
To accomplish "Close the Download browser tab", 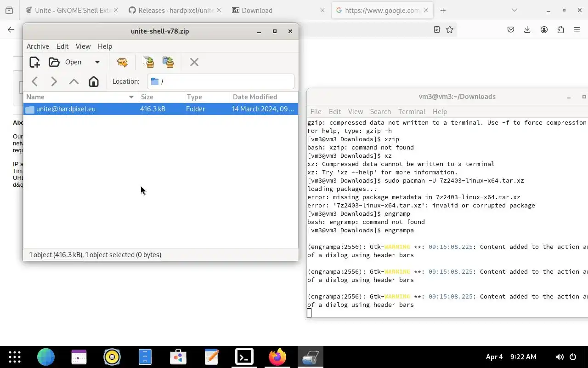I will 322,10.
